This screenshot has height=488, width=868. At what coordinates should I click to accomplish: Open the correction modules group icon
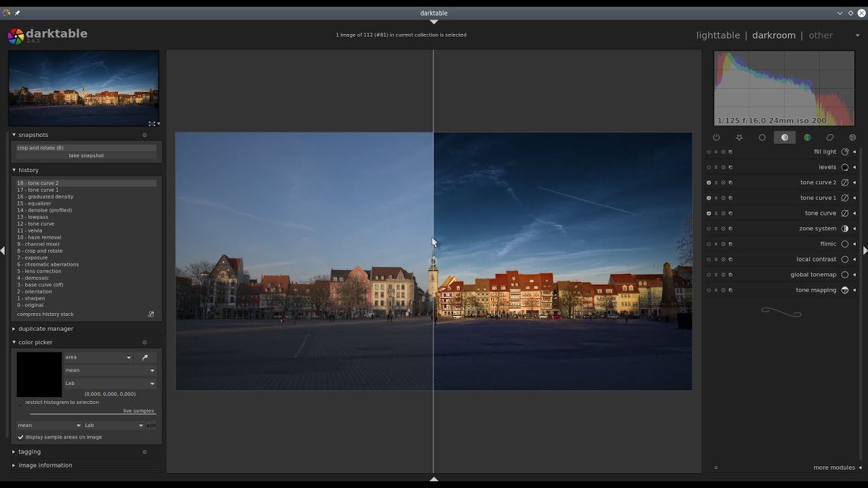830,137
